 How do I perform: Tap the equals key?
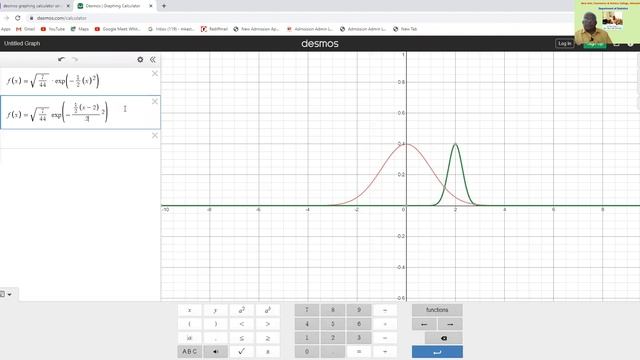(x=359, y=351)
